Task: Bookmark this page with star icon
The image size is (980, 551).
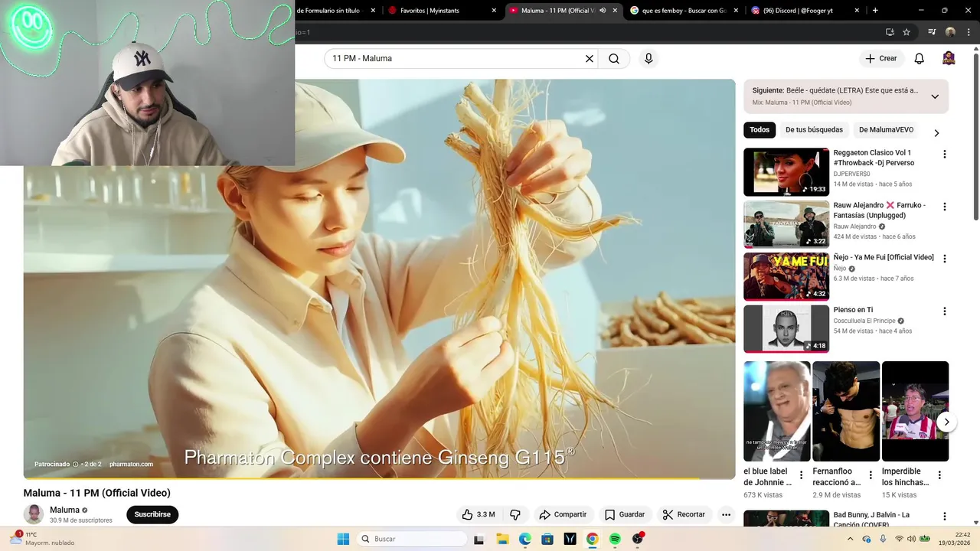Action: 906,32
